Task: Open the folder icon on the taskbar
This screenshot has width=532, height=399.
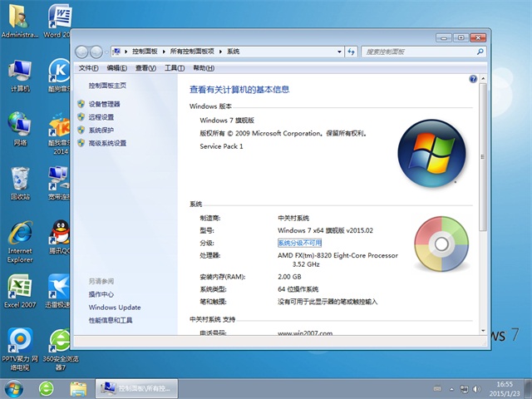Action: tap(78, 387)
